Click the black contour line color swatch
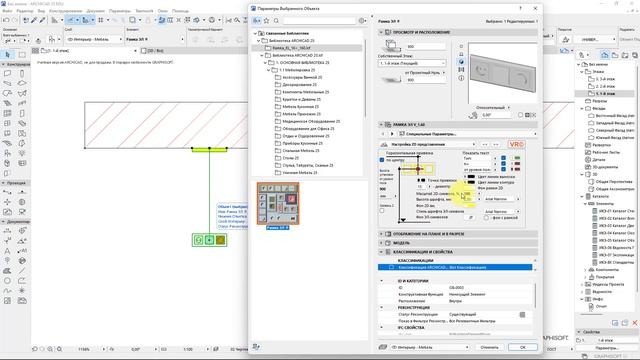640x360 pixels. (471, 182)
